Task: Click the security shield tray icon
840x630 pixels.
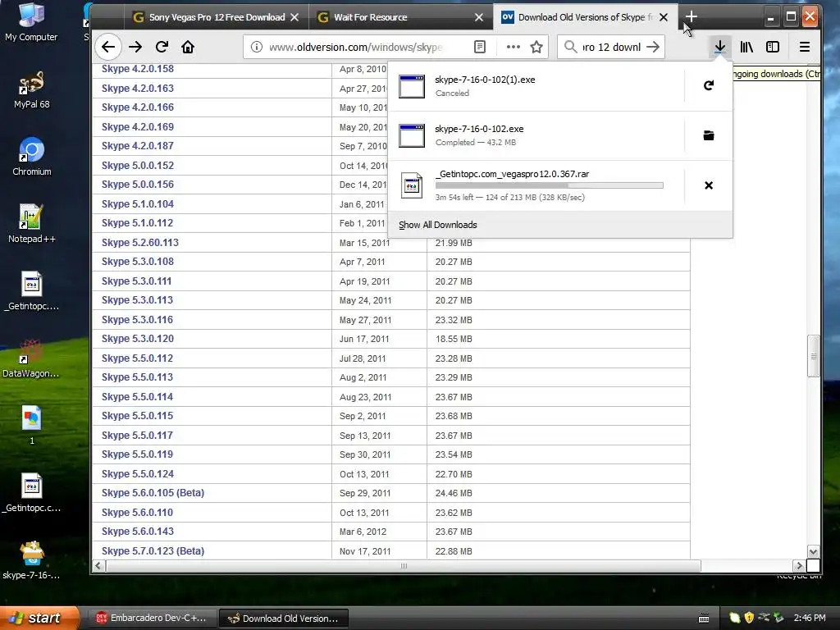Action: coord(749,619)
